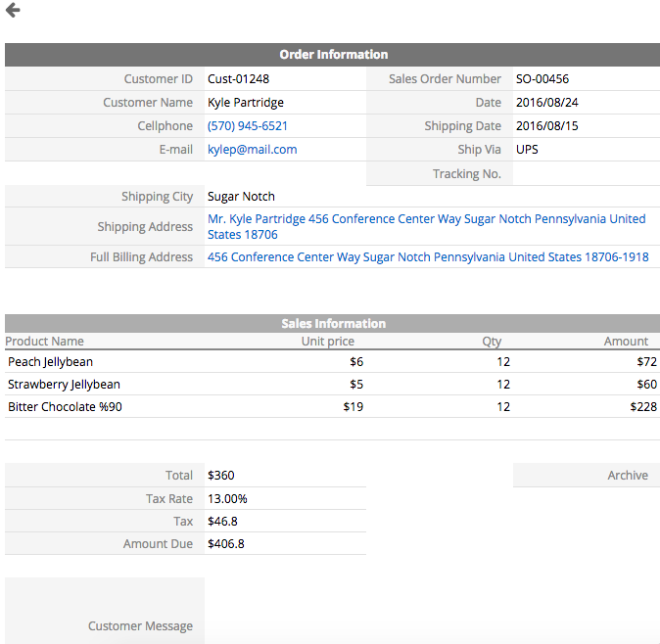The width and height of the screenshot is (660, 644).
Task: Click the quantity 12 for Peach Jellybean
Action: (503, 361)
